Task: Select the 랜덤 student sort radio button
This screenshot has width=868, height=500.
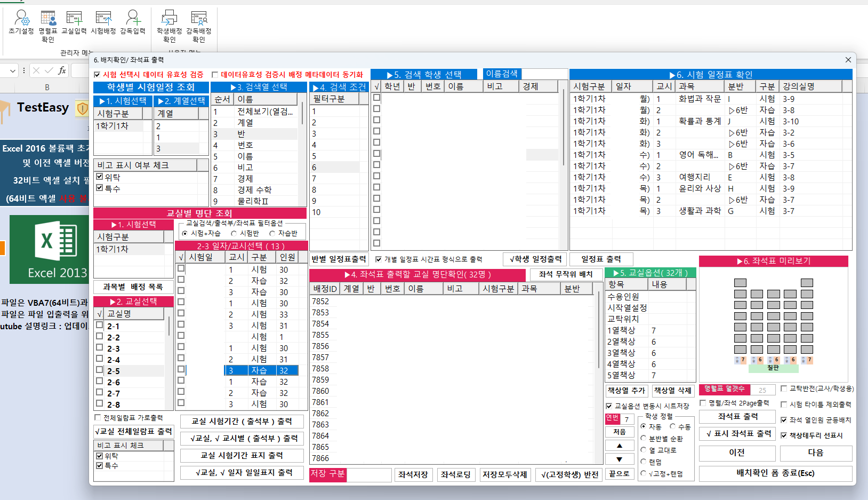Action: click(644, 462)
